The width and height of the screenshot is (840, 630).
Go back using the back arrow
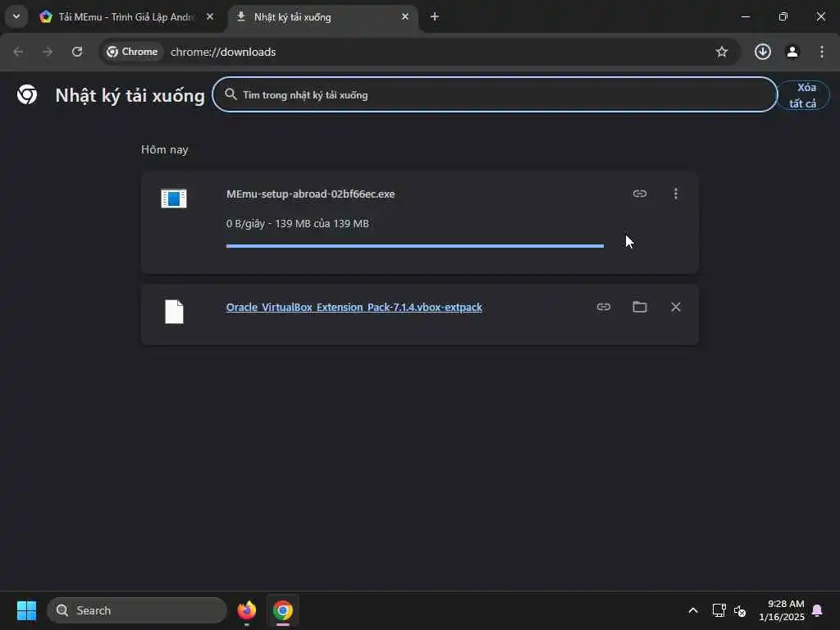point(18,52)
